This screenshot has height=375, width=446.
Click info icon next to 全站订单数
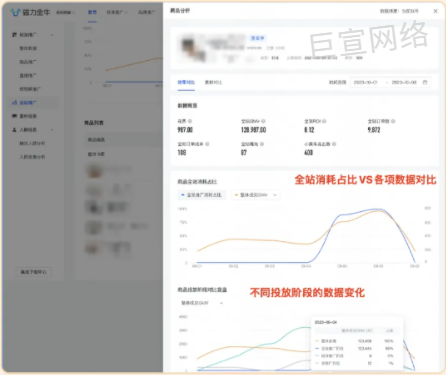point(393,121)
